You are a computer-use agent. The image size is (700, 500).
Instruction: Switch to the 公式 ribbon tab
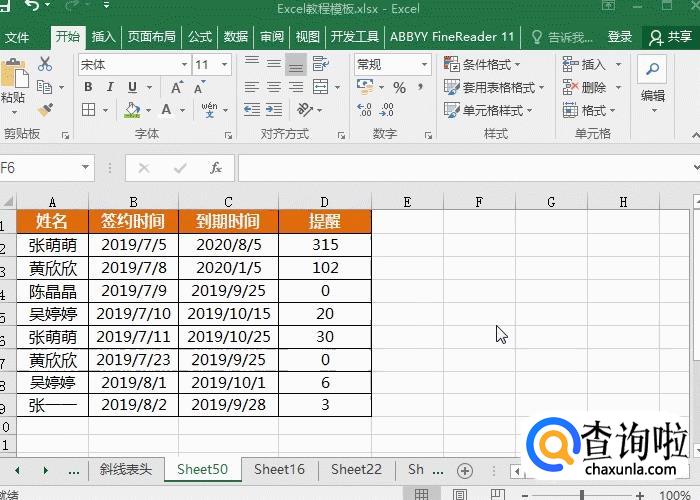point(199,37)
